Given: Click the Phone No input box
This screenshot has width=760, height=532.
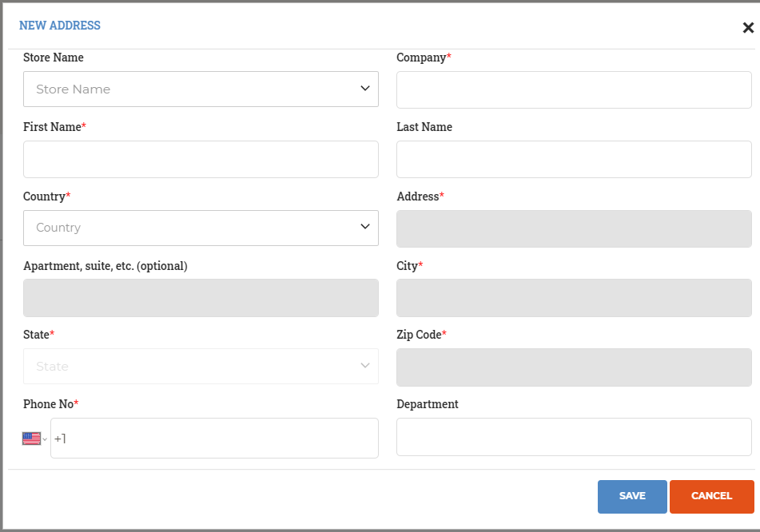Looking at the screenshot, I should tap(214, 438).
